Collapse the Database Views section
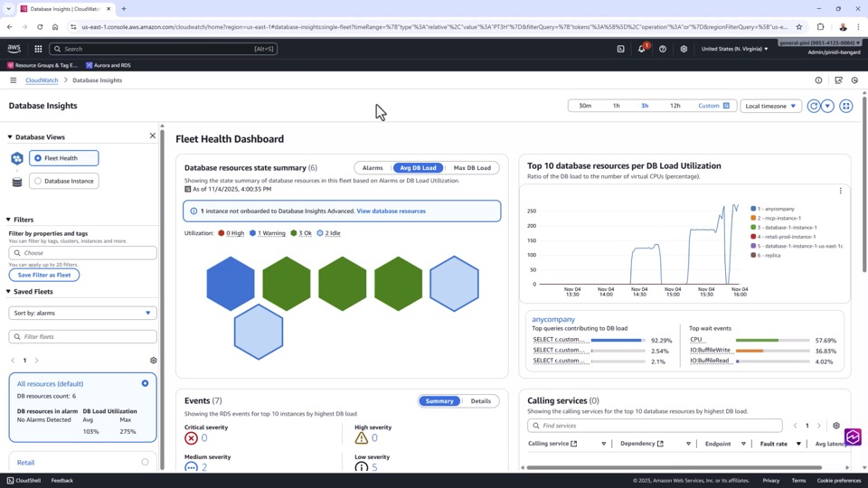The height and width of the screenshot is (488, 868). [9, 136]
